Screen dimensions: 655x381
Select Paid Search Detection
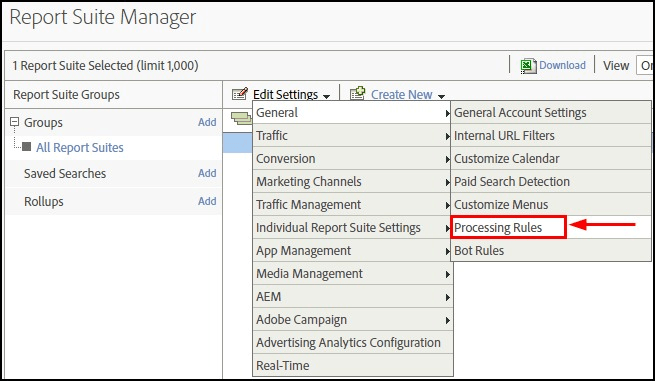point(551,181)
